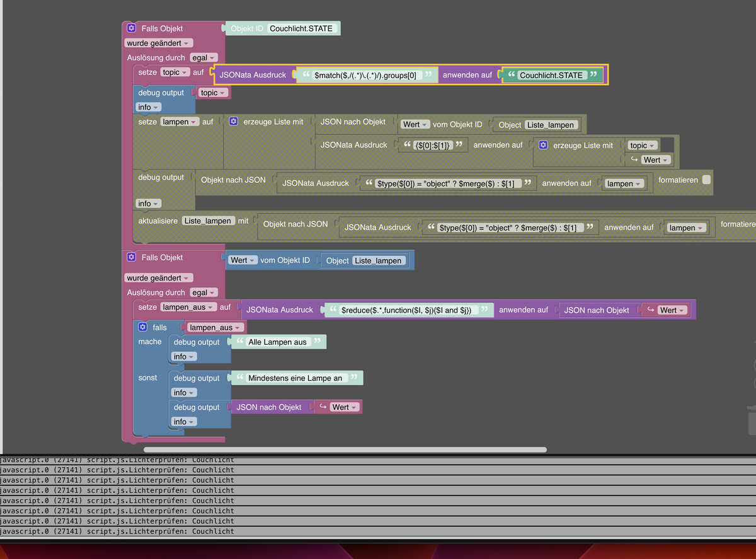
Task: Open the lampen_aus variable dropdown in setze block
Action: click(188, 307)
